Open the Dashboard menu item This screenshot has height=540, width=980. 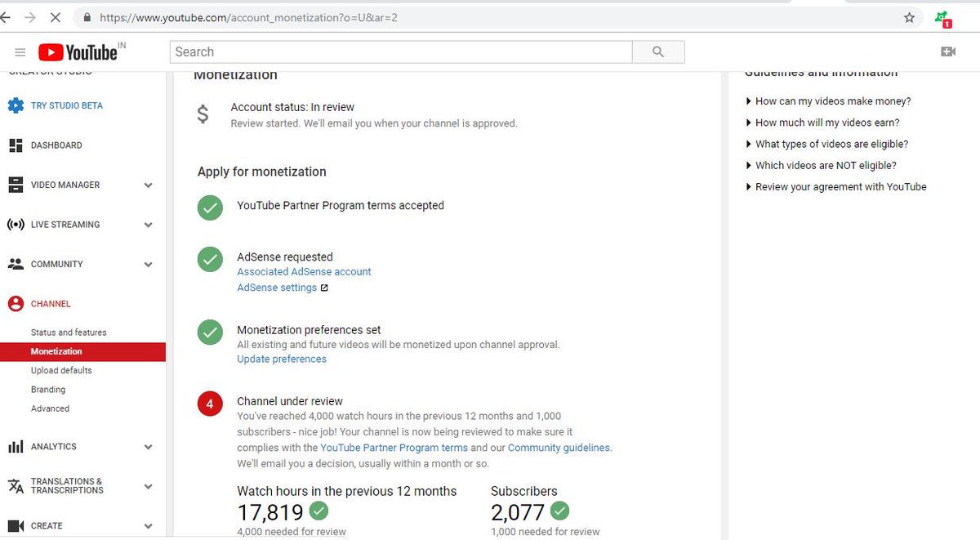click(x=56, y=145)
